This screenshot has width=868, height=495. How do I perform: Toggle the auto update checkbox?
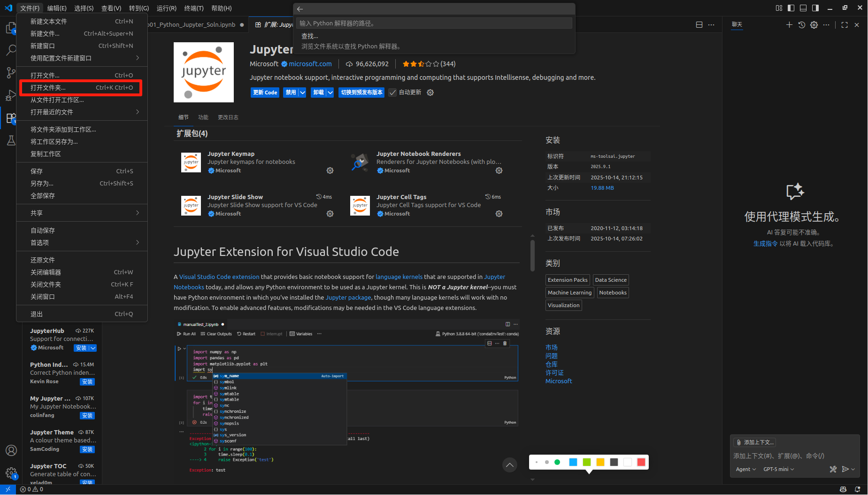click(392, 93)
